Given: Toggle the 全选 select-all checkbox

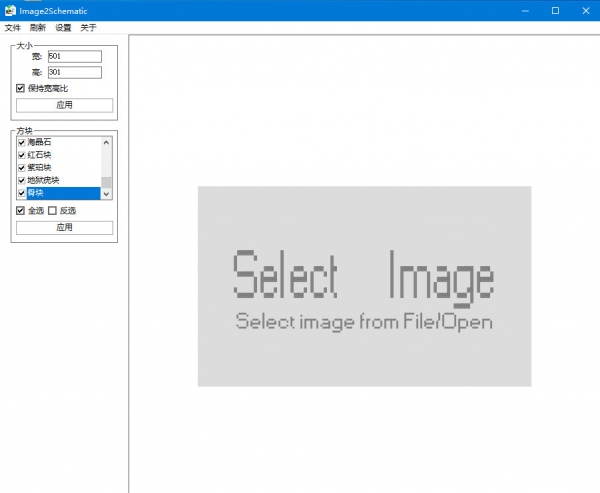Looking at the screenshot, I should click(x=20, y=211).
